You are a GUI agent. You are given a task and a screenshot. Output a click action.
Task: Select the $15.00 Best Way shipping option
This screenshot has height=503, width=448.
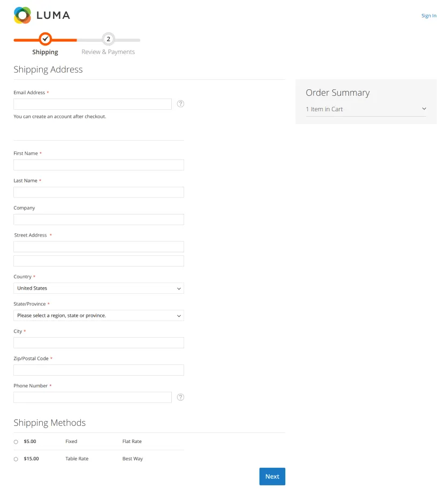(16, 459)
